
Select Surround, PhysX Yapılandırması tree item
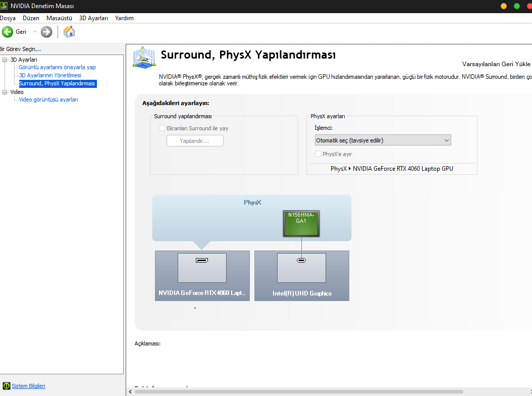coord(58,83)
